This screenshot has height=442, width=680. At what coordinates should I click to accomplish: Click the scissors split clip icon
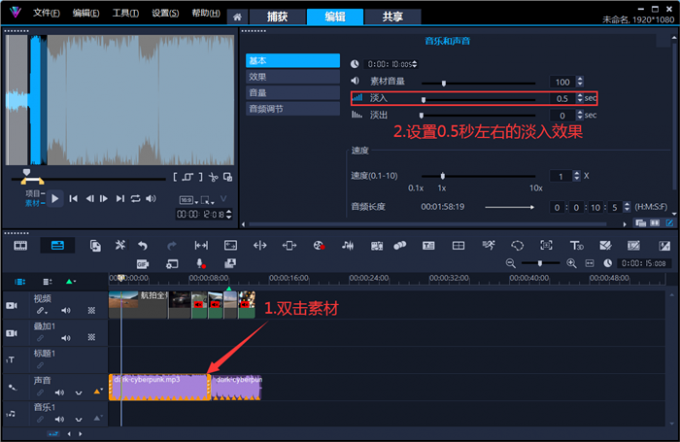pos(213,177)
